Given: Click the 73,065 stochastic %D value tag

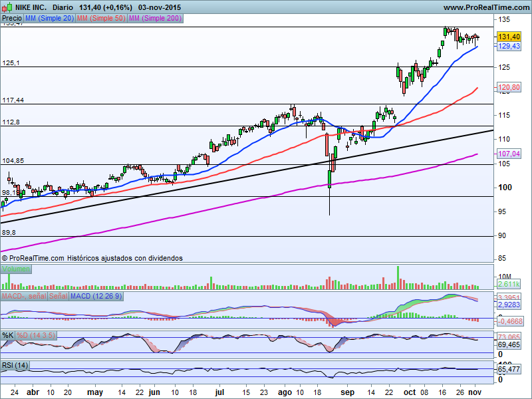Looking at the screenshot, I should click(509, 337).
